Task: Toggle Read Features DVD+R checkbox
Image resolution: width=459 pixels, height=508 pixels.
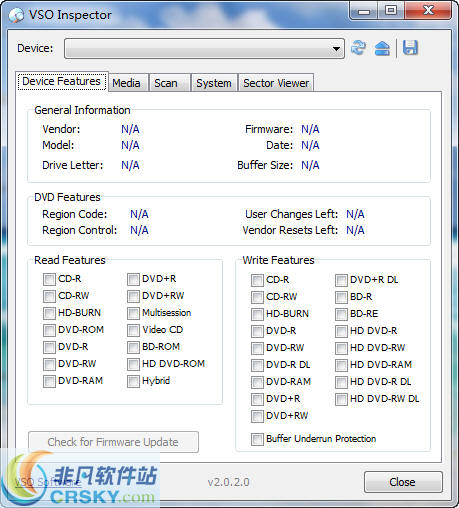Action: point(133,279)
